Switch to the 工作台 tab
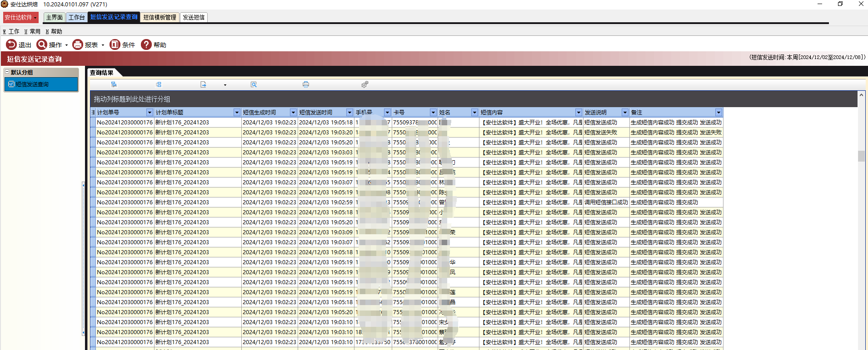Image resolution: width=868 pixels, height=350 pixels. pos(76,17)
